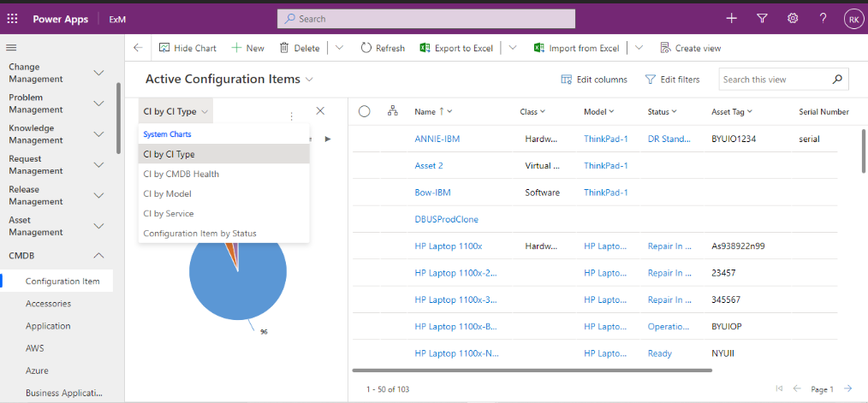
Task: Click Create view command
Action: 691,48
